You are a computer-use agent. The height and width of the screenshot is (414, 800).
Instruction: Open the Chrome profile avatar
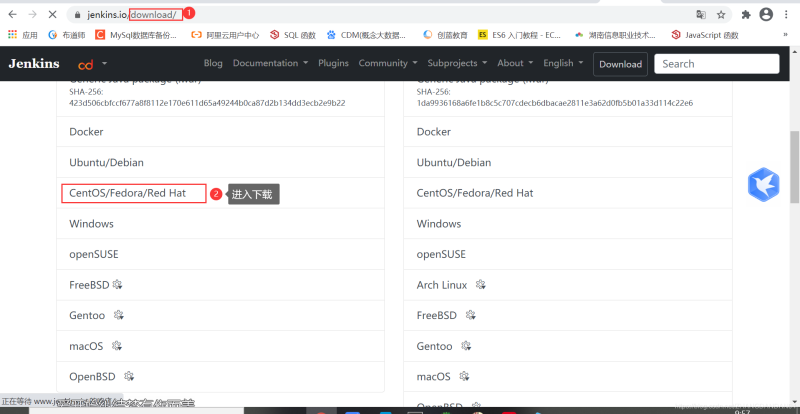click(x=766, y=15)
